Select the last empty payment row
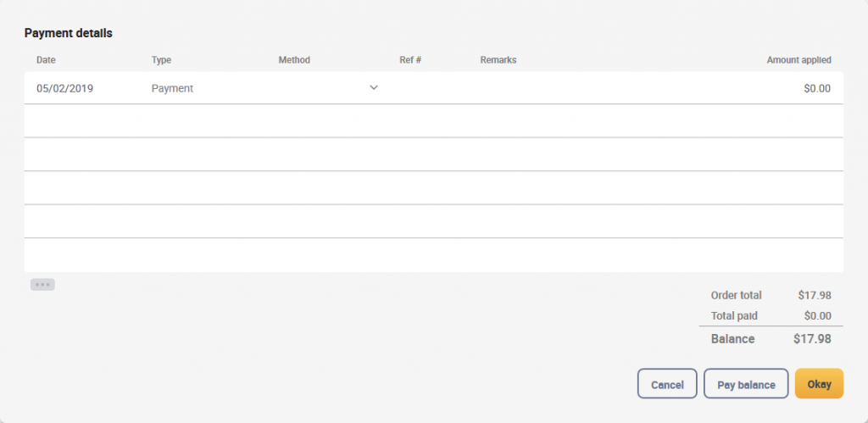Image resolution: width=868 pixels, height=423 pixels. [x=433, y=255]
